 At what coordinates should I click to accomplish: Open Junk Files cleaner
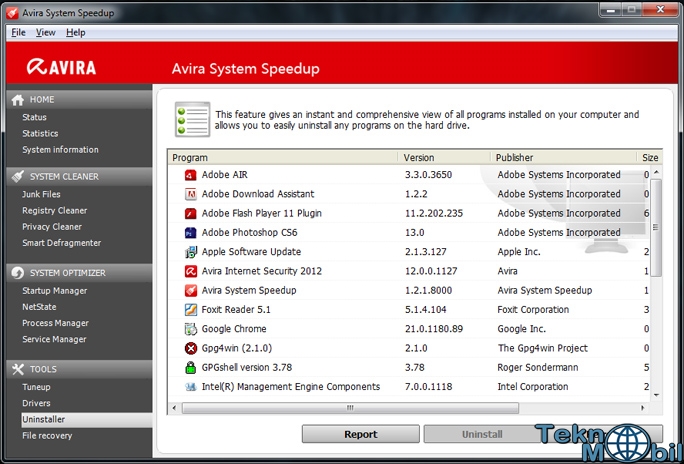pyautogui.click(x=41, y=194)
